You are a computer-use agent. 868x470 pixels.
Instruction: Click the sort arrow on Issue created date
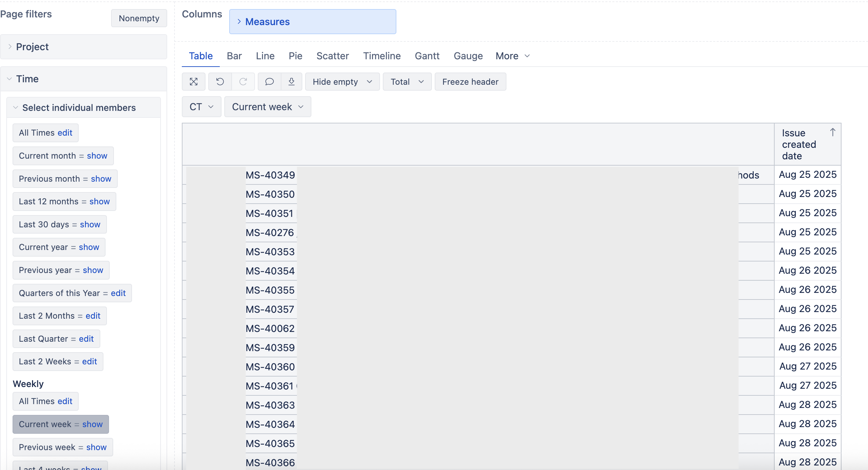tap(832, 132)
